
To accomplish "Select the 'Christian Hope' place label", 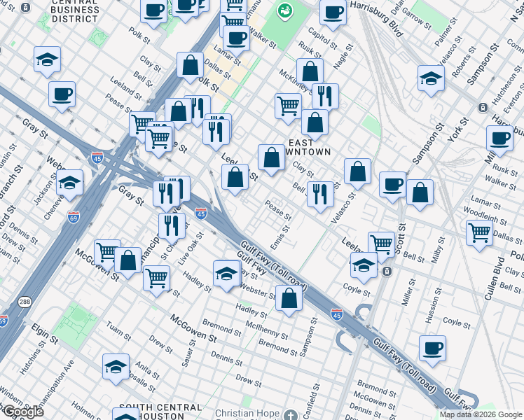I will (247, 413).
